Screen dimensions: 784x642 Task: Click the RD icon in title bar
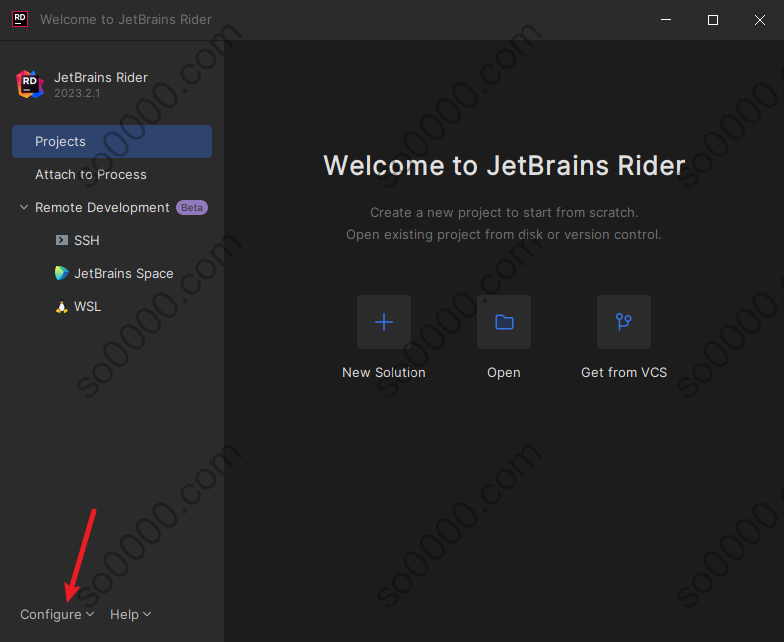20,20
